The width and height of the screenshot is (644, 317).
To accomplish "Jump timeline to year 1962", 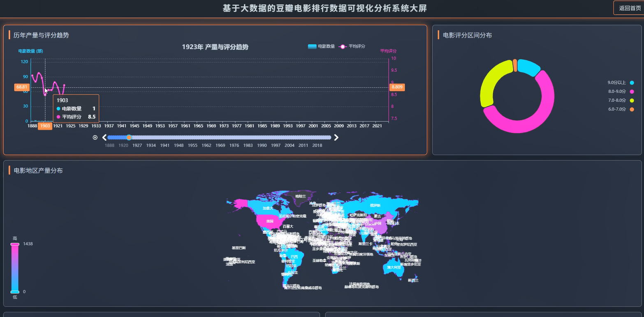I will [206, 145].
